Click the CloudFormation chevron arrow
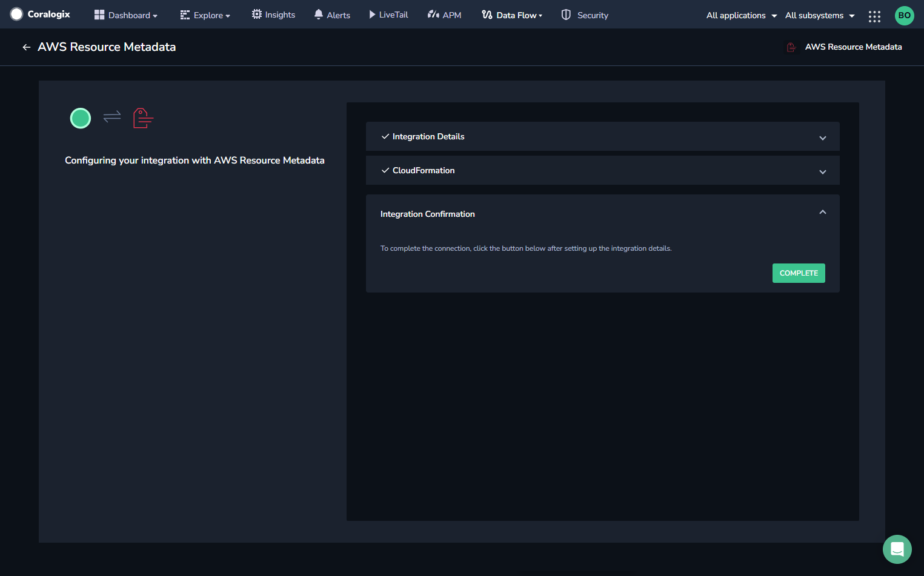Image resolution: width=924 pixels, height=576 pixels. point(823,172)
